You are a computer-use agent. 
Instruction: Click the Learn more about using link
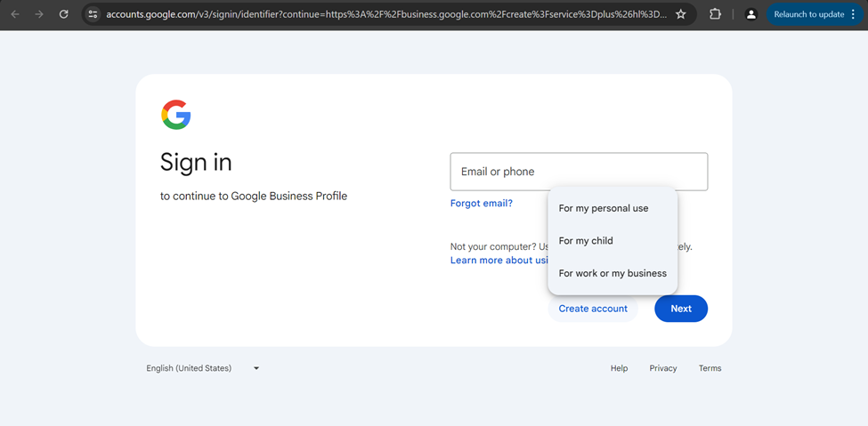499,260
